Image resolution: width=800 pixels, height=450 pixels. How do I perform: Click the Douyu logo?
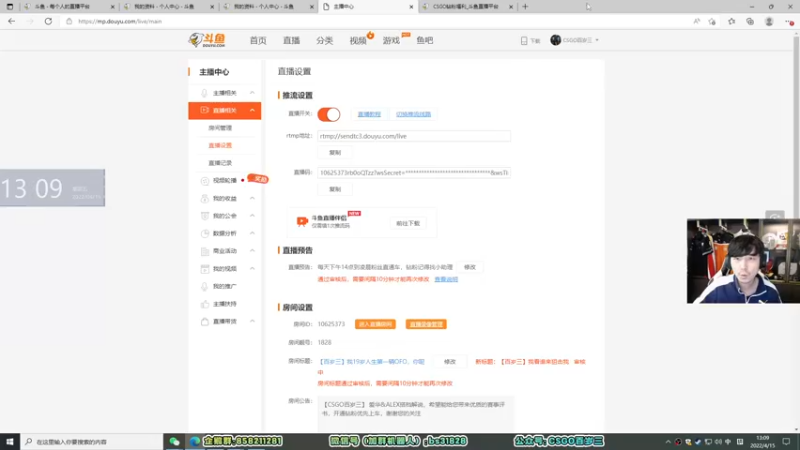(207, 40)
